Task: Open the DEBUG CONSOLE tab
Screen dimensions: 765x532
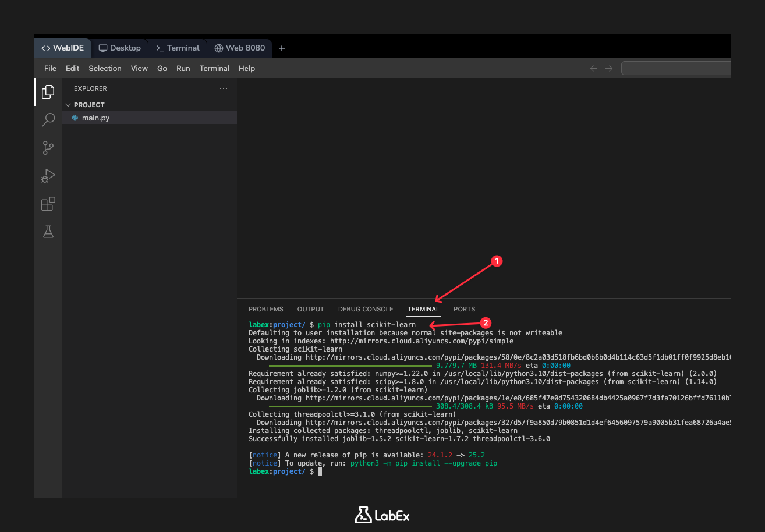Action: point(366,309)
